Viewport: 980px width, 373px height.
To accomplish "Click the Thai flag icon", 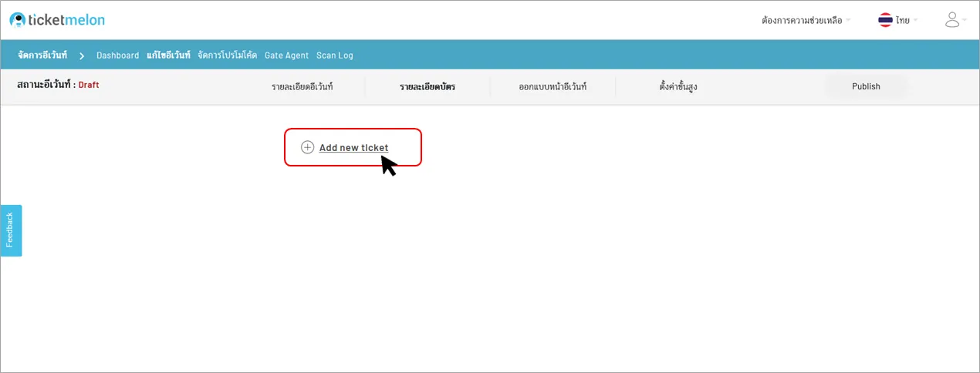I will tap(885, 20).
